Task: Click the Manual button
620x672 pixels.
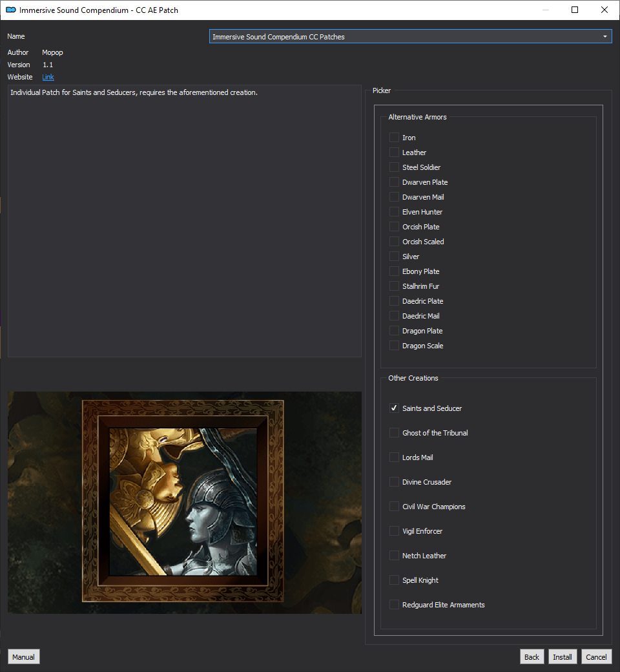Action: pyautogui.click(x=23, y=657)
